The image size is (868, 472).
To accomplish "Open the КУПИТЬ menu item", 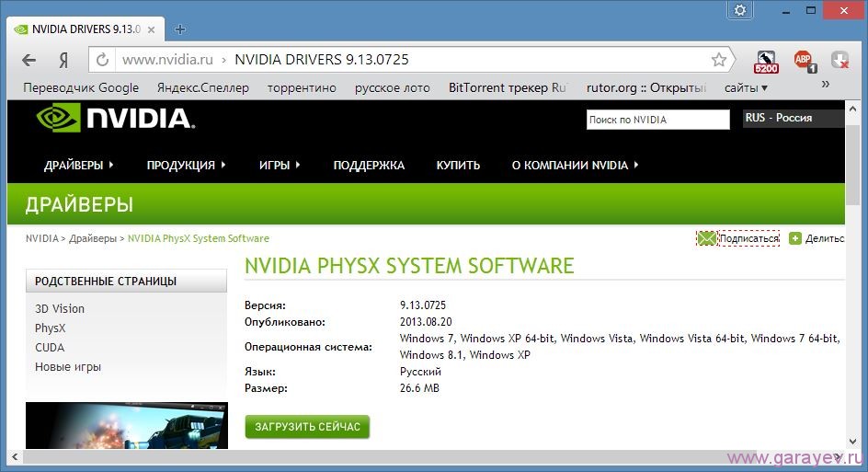I will (458, 165).
